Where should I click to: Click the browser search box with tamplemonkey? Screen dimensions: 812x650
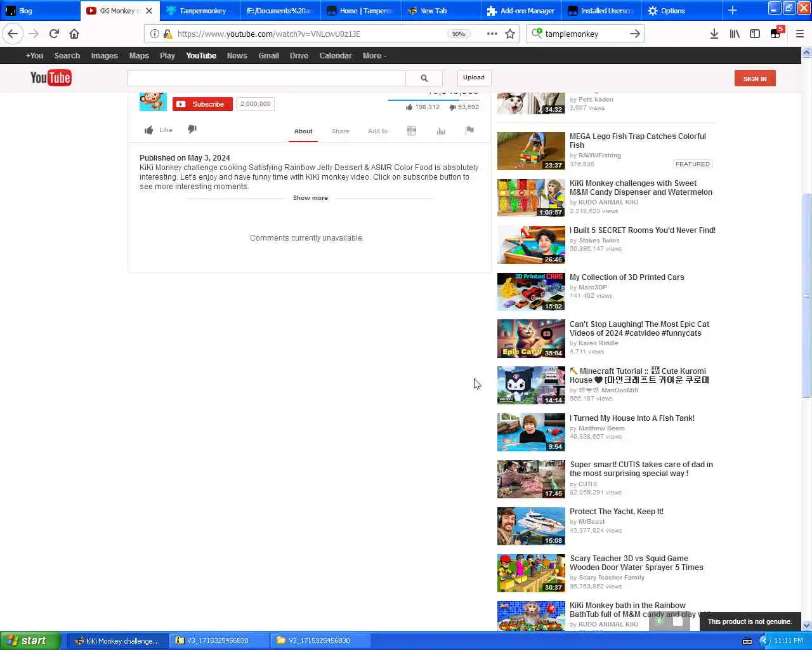(584, 34)
